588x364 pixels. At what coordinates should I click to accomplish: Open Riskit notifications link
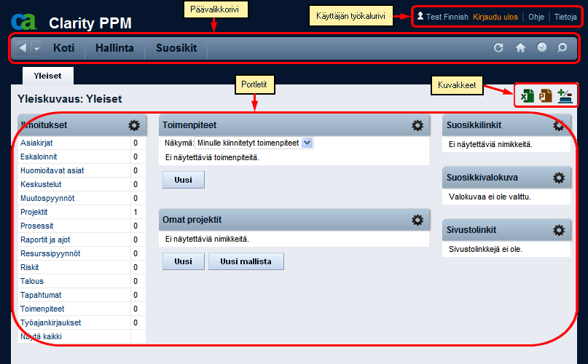coord(30,267)
